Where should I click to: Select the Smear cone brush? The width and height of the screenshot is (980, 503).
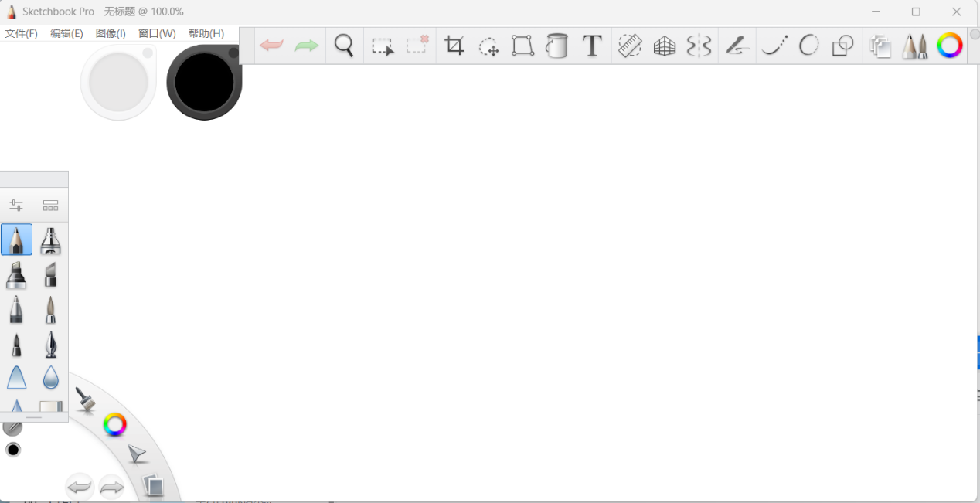tap(16, 378)
